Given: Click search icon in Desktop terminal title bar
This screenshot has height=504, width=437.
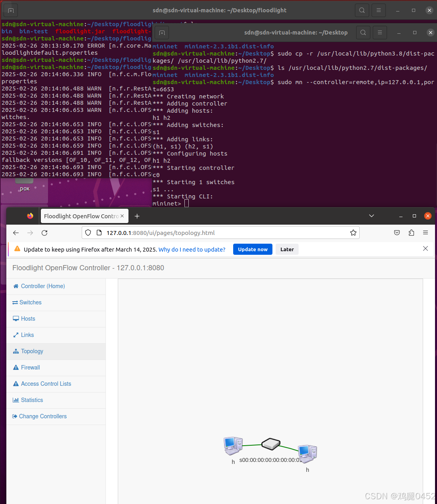Looking at the screenshot, I should pos(363,33).
